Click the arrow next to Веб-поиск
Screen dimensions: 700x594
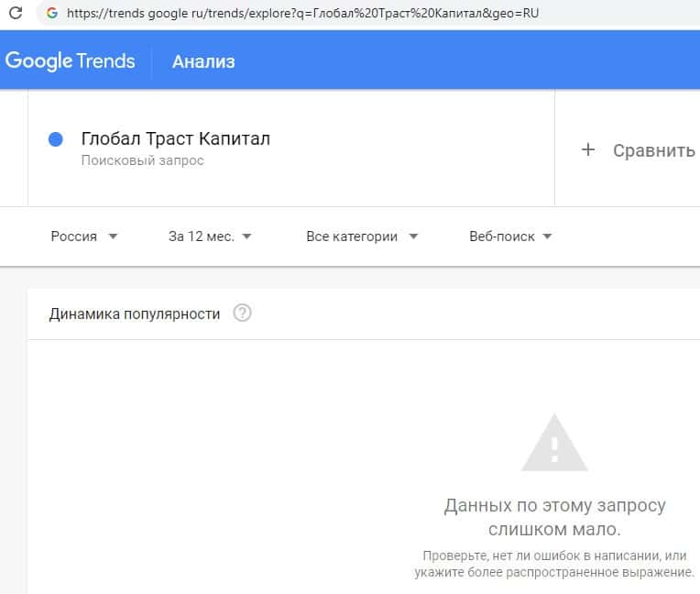(x=547, y=236)
